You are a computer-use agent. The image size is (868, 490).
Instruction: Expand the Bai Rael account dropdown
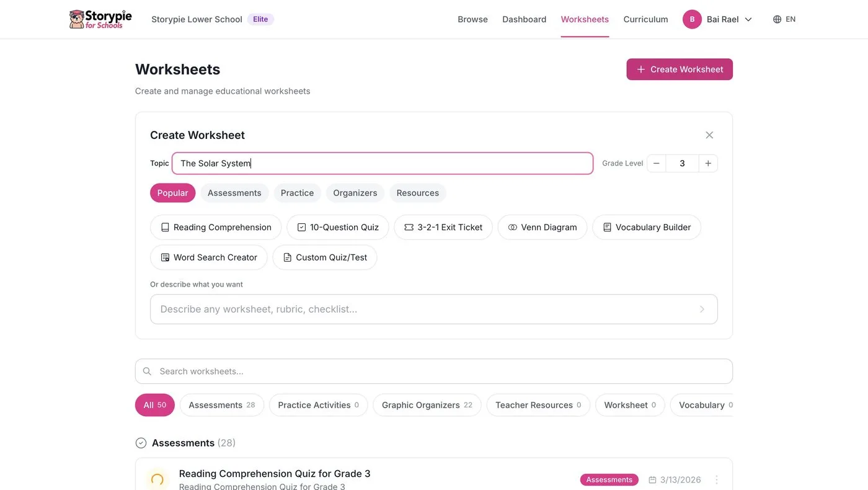point(748,19)
